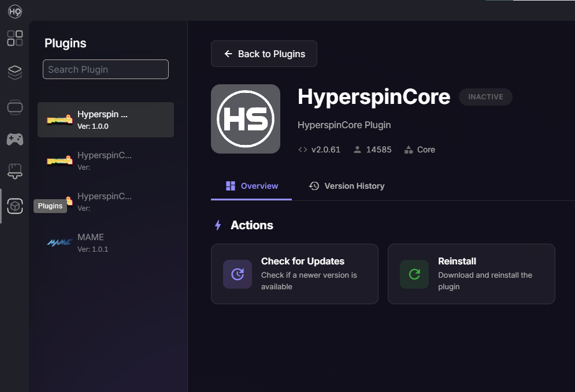
Task: Go to the gamepad controller section
Action: [15, 139]
